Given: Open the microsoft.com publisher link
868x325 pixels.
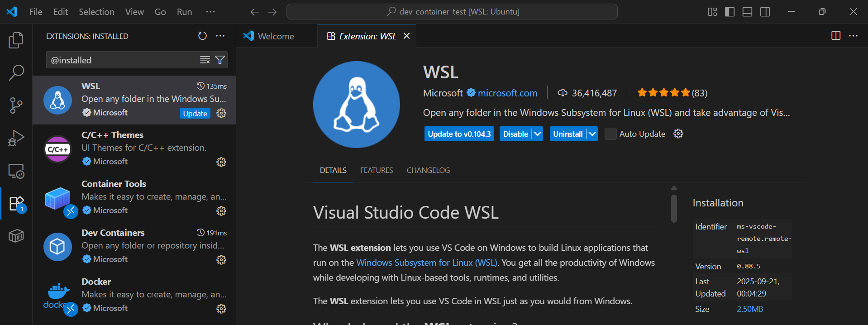Looking at the screenshot, I should pos(507,93).
